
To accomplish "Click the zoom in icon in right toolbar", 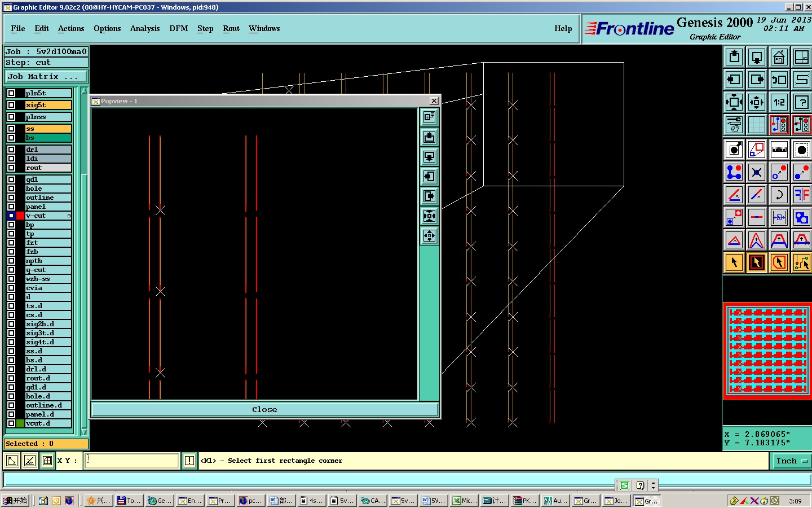I will [734, 102].
